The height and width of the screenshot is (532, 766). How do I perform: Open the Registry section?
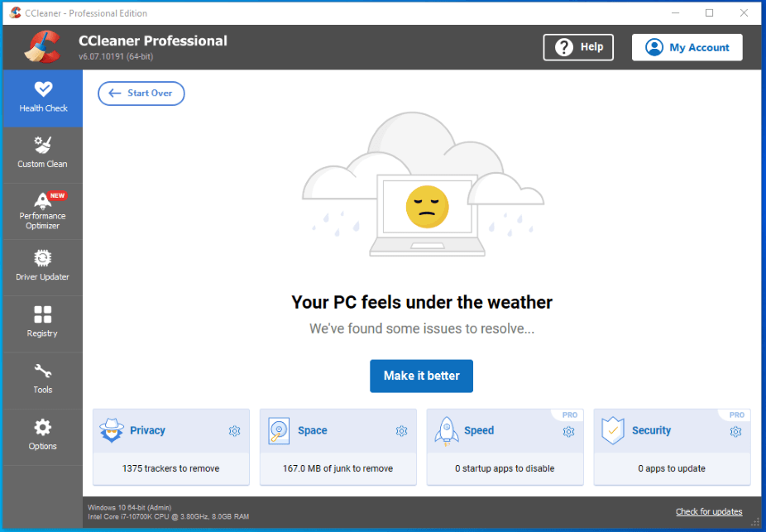pyautogui.click(x=43, y=324)
